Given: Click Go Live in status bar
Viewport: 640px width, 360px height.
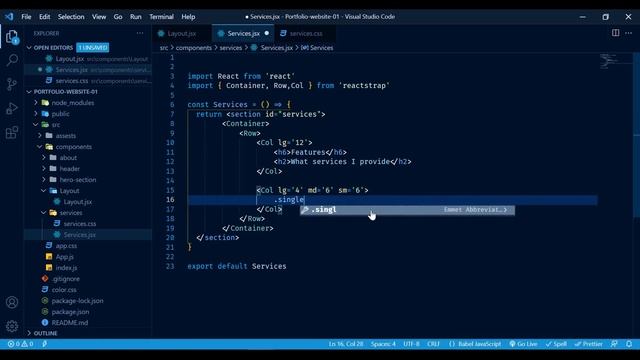Looking at the screenshot, I should pos(523,344).
